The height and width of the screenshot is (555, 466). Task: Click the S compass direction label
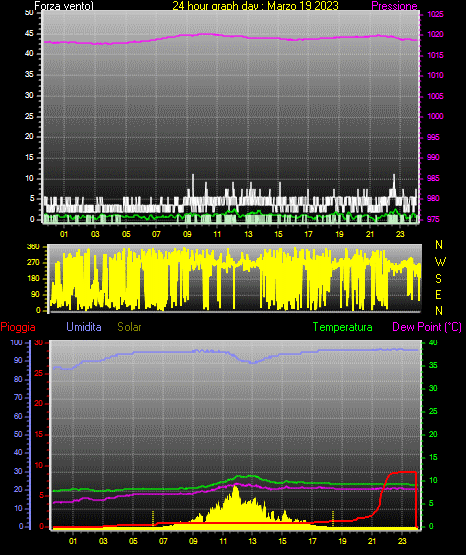(438, 279)
